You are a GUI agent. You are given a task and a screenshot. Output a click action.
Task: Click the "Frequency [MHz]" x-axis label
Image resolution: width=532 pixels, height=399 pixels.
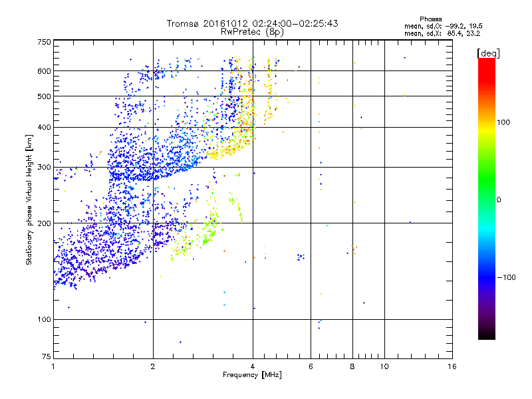252,375
